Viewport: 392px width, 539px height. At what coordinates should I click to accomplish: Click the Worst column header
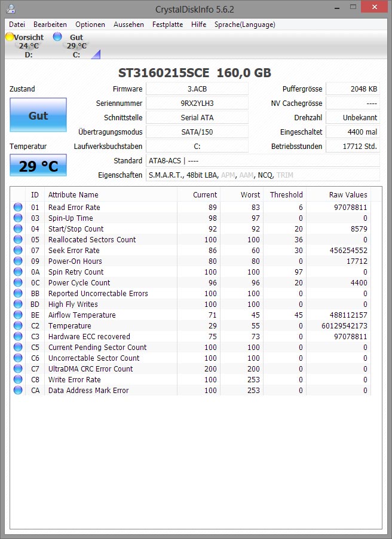click(241, 194)
